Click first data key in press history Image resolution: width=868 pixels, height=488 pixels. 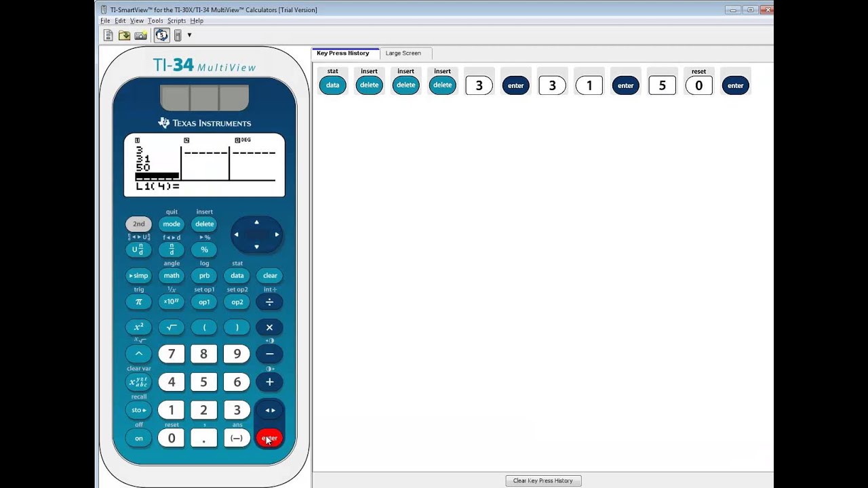point(332,85)
